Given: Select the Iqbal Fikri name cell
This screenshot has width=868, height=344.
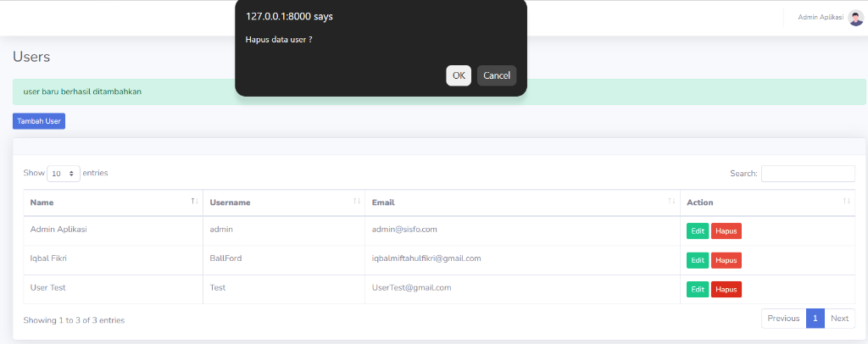Looking at the screenshot, I should click(x=113, y=258).
